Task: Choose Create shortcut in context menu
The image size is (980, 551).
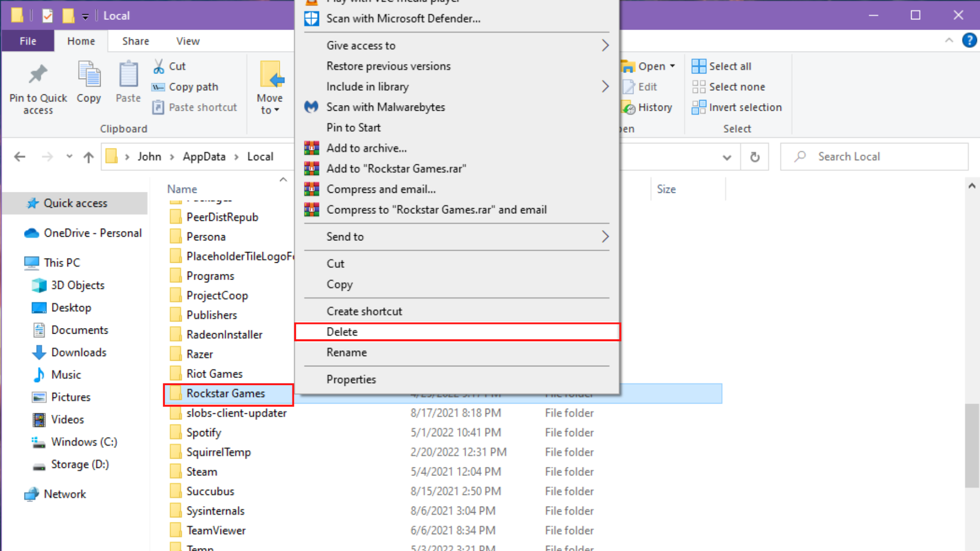Action: click(x=457, y=311)
